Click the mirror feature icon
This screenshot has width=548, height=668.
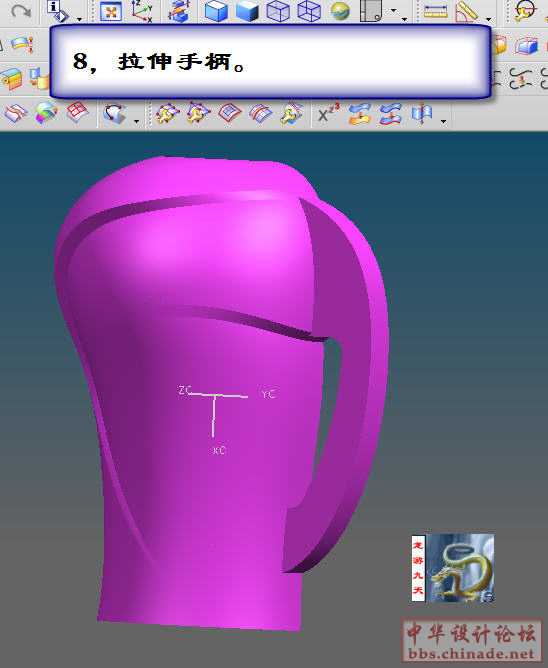click(421, 113)
